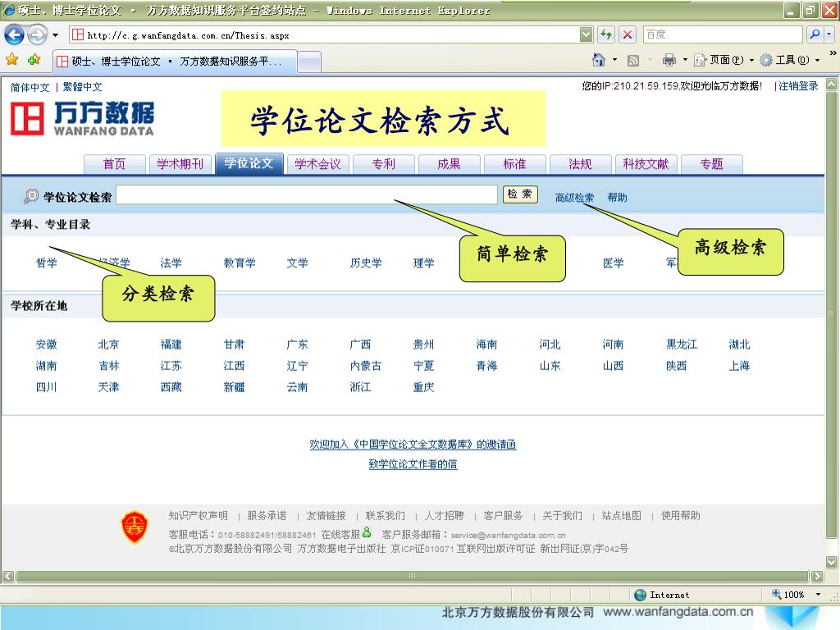Select the 重庆 school location
840x630 pixels.
pyautogui.click(x=424, y=387)
